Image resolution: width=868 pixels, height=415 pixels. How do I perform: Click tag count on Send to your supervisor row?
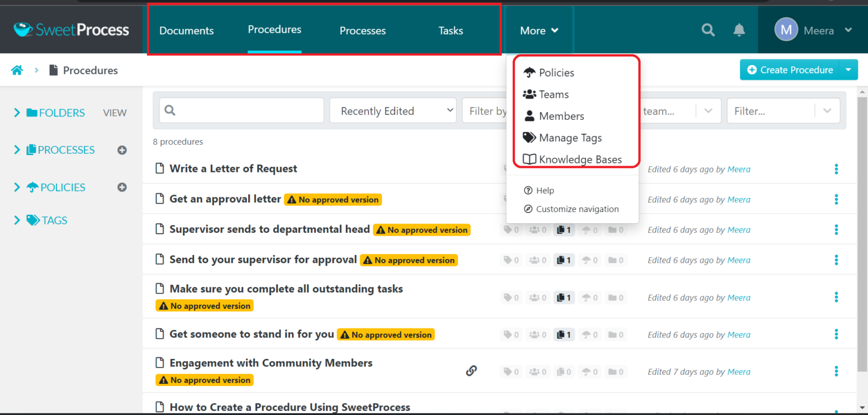pyautogui.click(x=511, y=260)
